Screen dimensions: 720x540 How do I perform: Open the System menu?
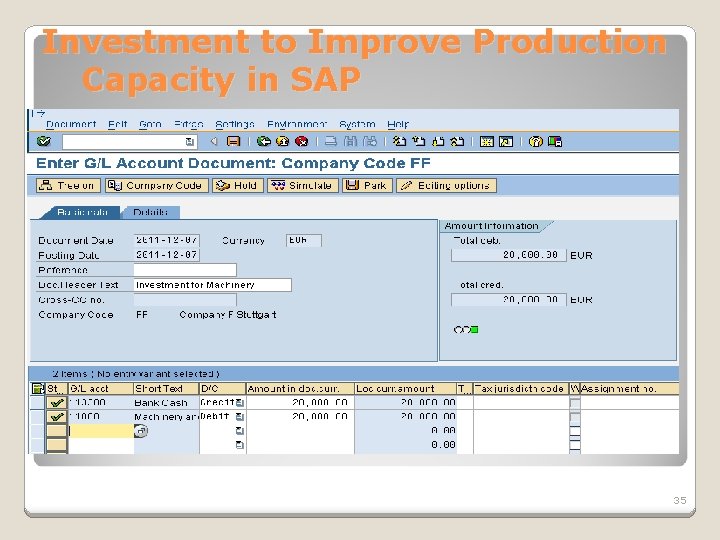click(357, 124)
